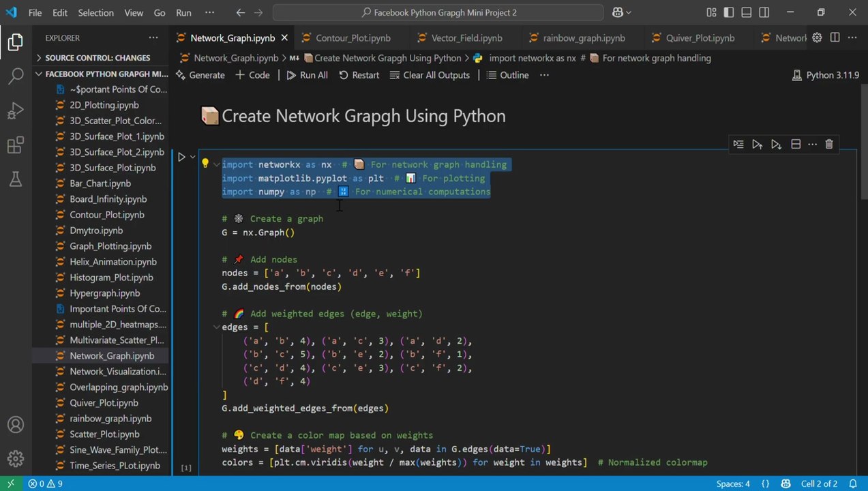This screenshot has width=868, height=491.
Task: Switch to the Quiver_Plot.ipynb tab
Action: pos(700,38)
